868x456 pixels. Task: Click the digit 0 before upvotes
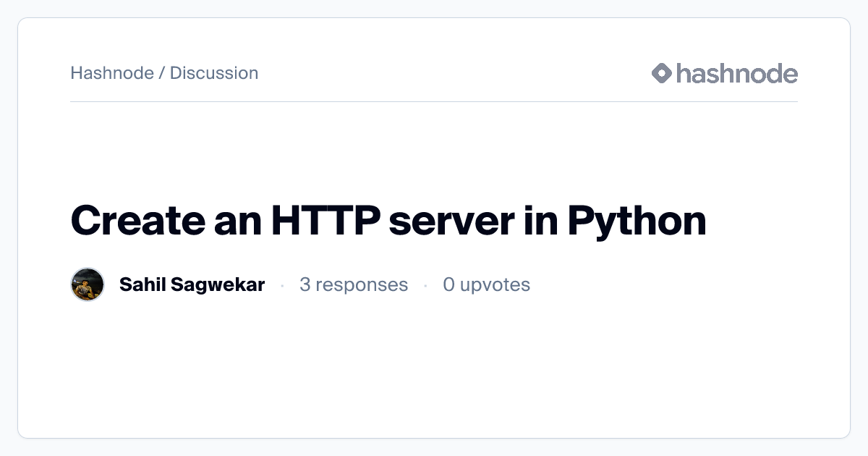point(448,284)
